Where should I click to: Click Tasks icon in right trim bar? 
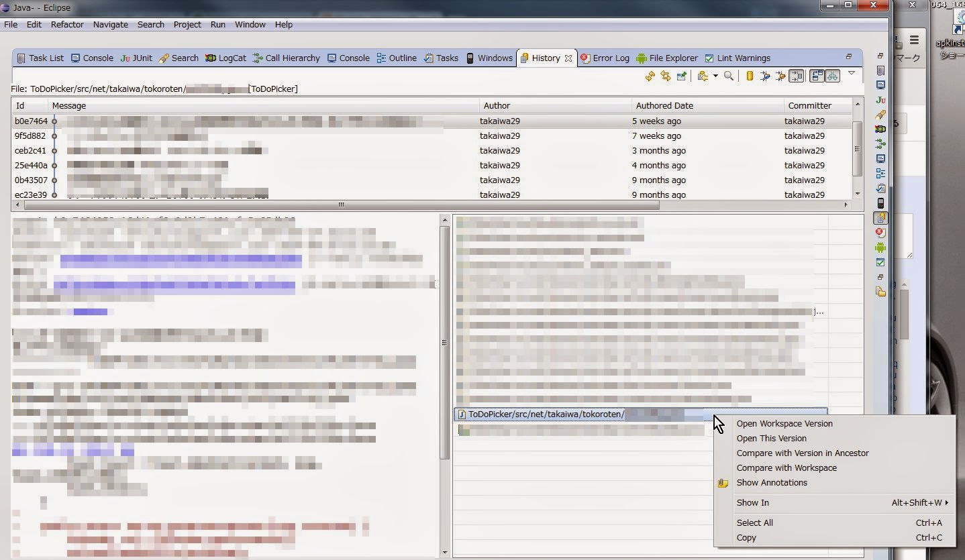tap(880, 188)
